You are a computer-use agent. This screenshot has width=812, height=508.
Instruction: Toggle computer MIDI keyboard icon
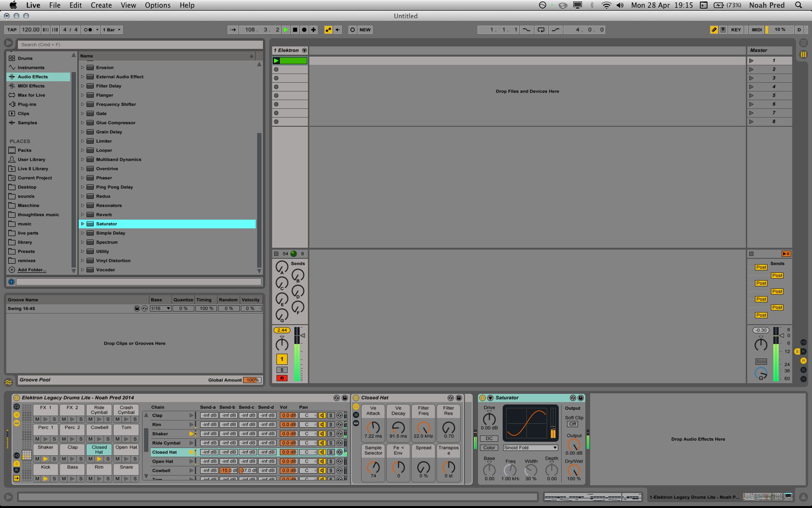[x=723, y=30]
